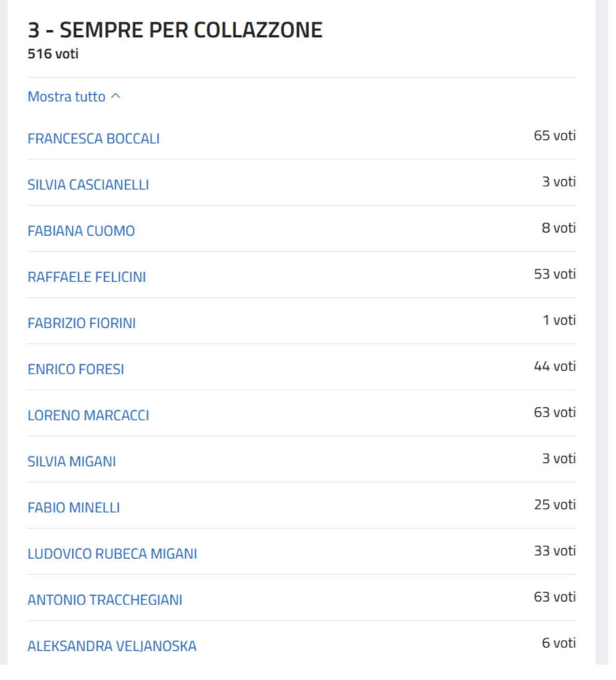Collapse the list via the chevron icon
This screenshot has height=680, width=616.
point(116,96)
